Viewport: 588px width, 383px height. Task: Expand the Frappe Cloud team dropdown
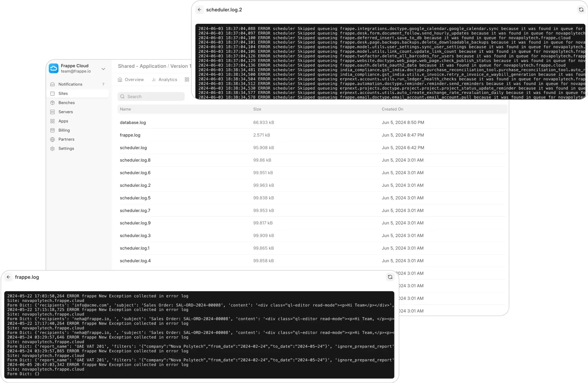103,69
